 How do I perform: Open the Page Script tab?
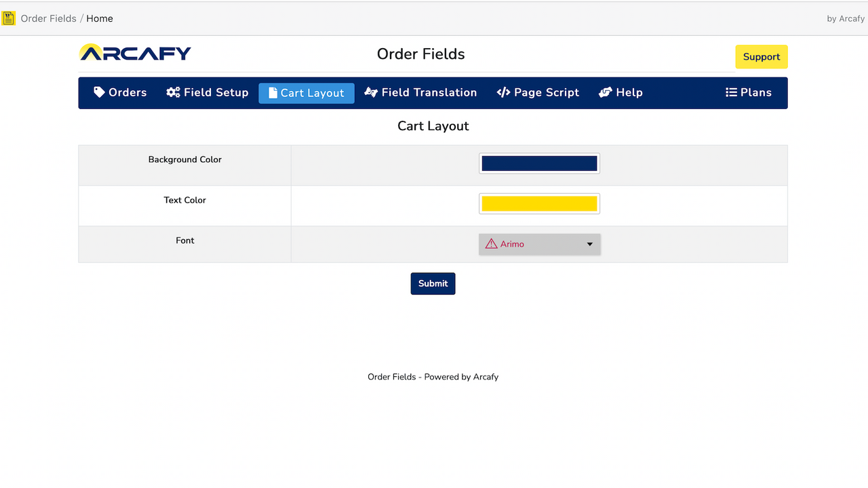click(538, 92)
